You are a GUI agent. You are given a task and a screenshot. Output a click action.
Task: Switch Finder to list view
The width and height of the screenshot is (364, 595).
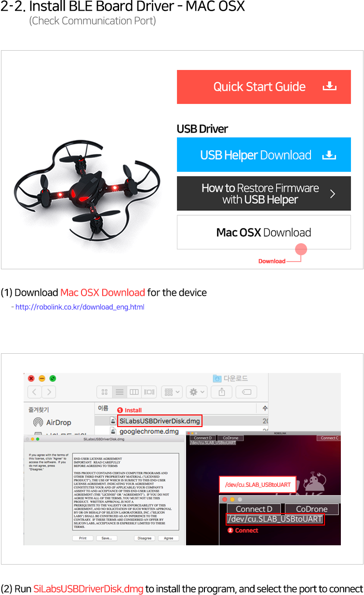click(119, 392)
